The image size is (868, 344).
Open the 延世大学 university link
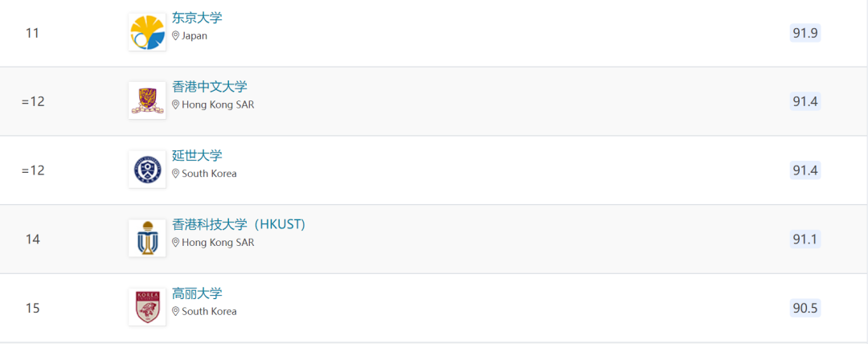tap(197, 155)
